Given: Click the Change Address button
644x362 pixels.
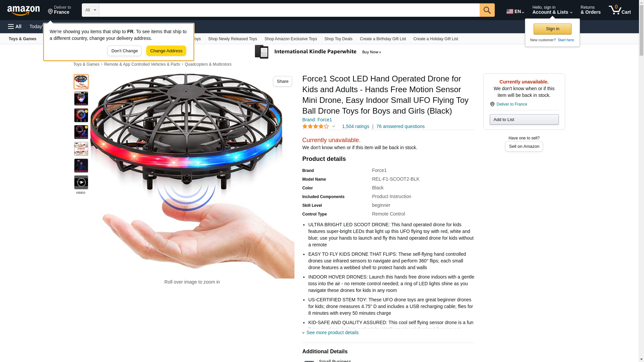Looking at the screenshot, I should pos(166,51).
